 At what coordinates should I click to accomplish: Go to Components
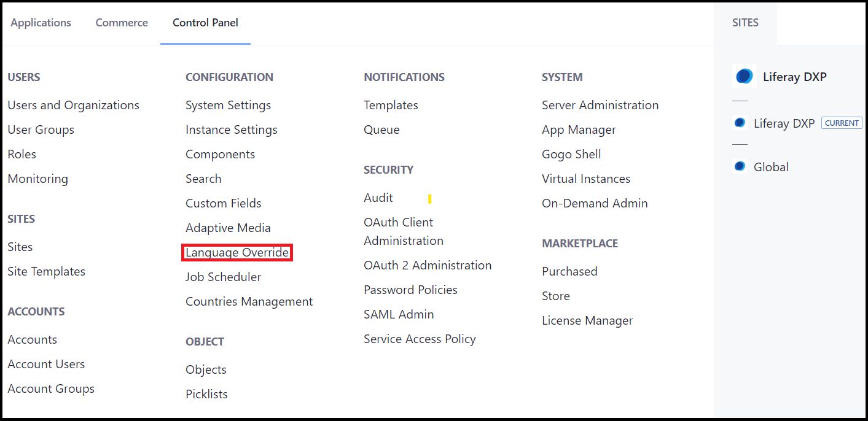tap(220, 154)
